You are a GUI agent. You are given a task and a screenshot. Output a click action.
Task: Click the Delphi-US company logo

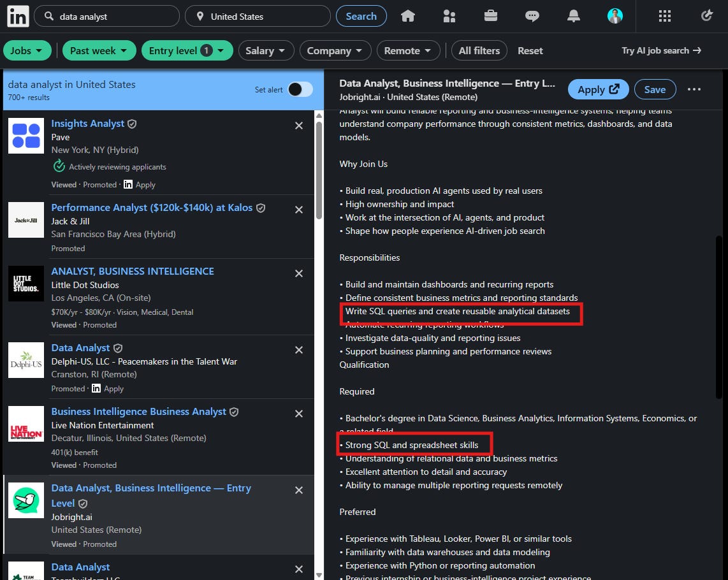tap(26, 360)
